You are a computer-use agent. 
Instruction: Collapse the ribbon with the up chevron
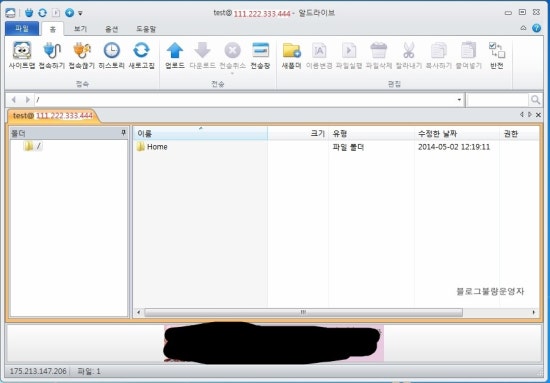(523, 28)
